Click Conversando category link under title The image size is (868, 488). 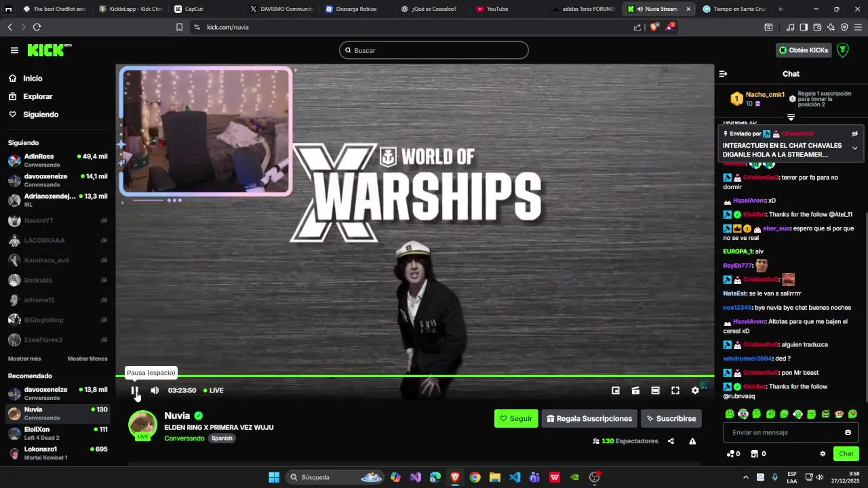click(184, 439)
